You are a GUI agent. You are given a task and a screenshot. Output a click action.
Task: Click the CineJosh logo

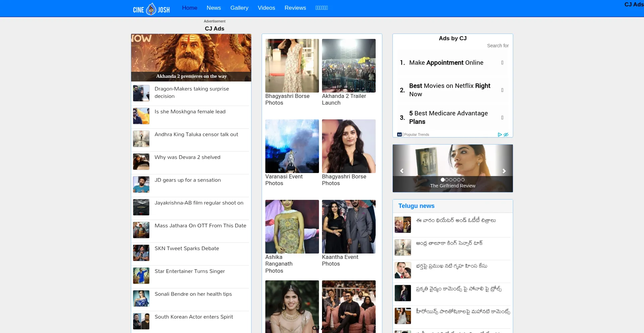(151, 9)
